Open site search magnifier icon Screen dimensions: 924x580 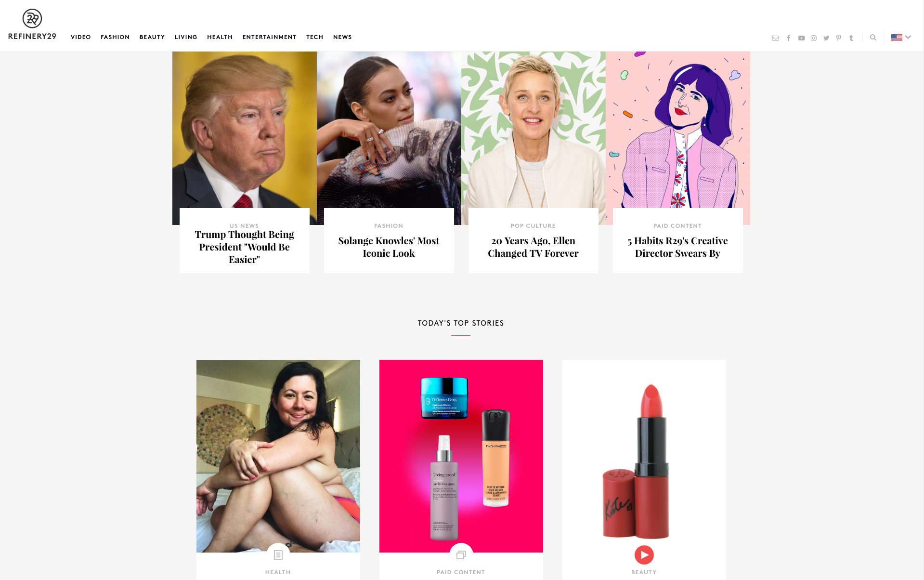pos(873,38)
